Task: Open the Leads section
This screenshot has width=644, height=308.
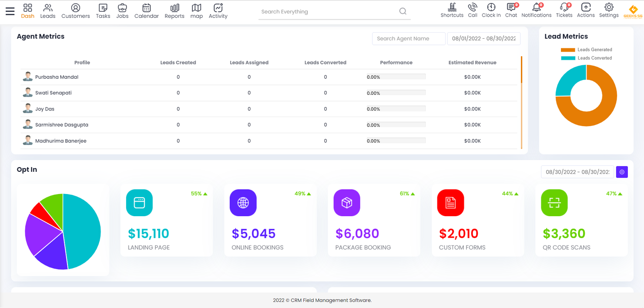Action: (48, 11)
